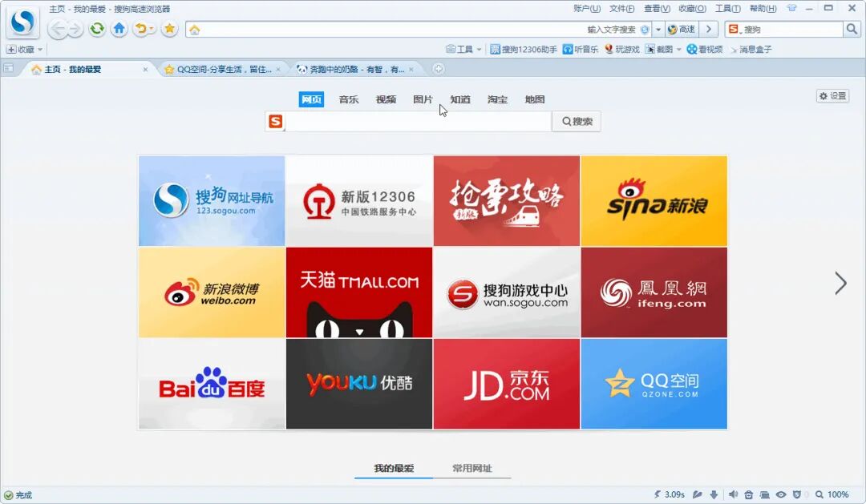866x504 pixels.
Task: Open the Baidu百度 tile
Action: pyautogui.click(x=212, y=384)
